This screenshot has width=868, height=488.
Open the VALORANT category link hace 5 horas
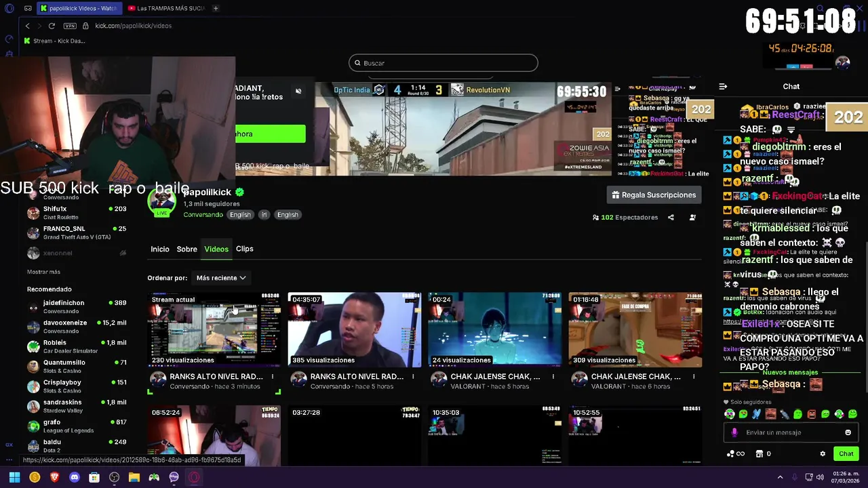(469, 386)
